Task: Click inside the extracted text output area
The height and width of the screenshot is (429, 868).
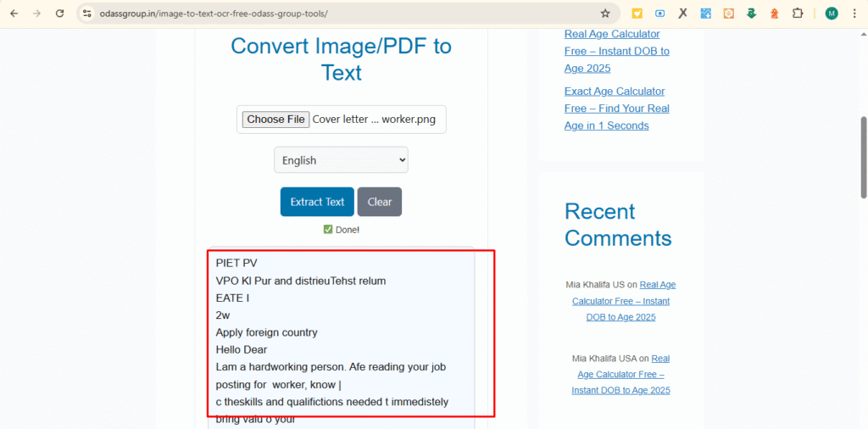Action: point(341,337)
